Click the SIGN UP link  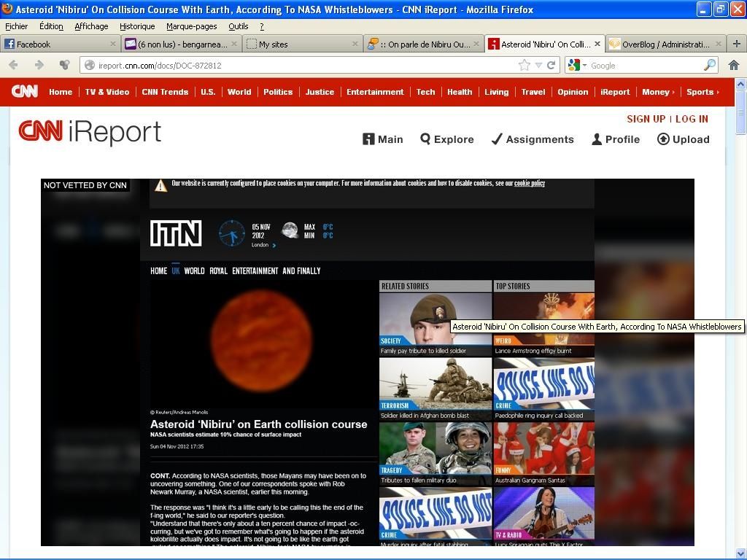coord(646,119)
